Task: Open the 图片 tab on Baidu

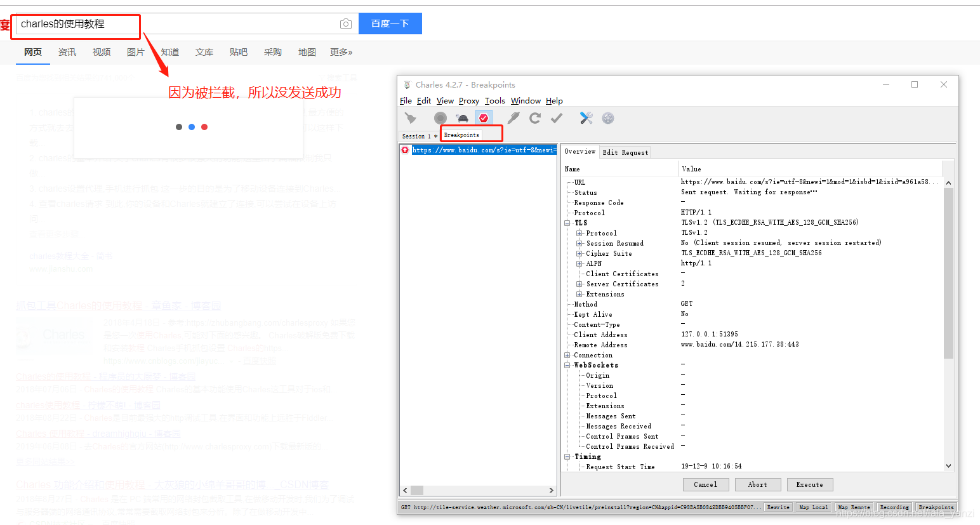Action: [136, 52]
